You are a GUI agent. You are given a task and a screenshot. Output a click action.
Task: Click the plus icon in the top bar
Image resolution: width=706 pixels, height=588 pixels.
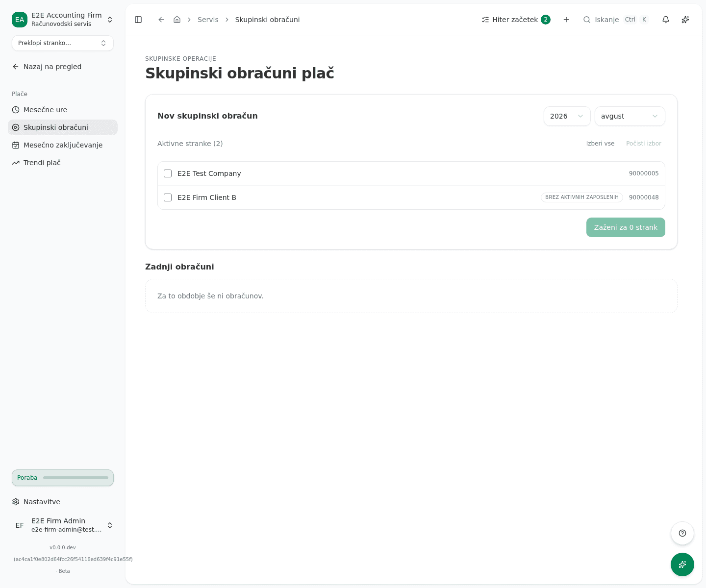coord(566,20)
